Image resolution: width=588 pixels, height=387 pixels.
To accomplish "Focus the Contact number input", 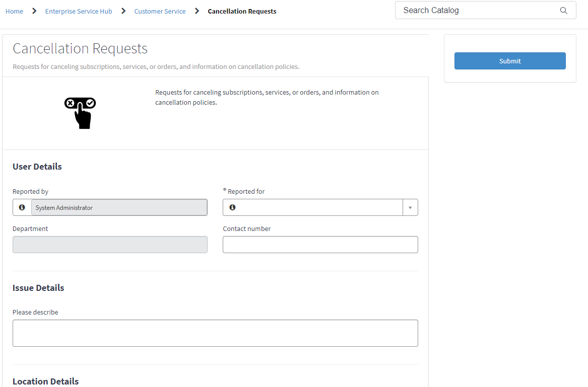I will click(x=320, y=245).
